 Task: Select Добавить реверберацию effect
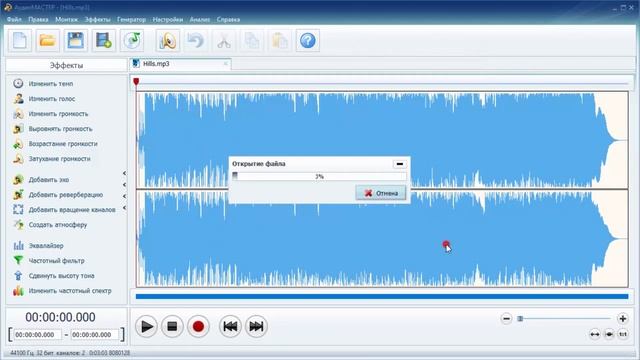point(58,195)
